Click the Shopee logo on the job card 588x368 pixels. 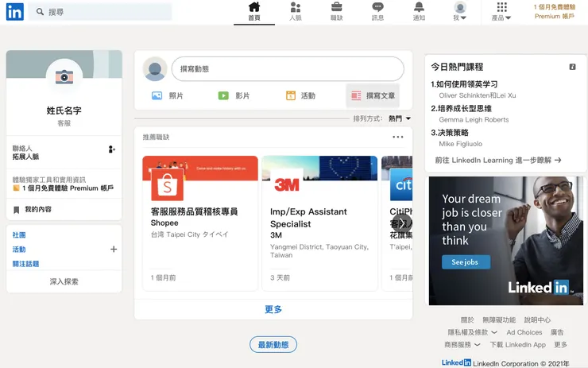[x=167, y=184]
